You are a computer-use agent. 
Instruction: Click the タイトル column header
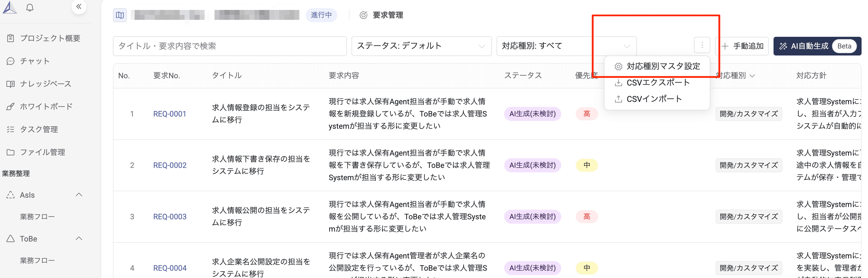[x=226, y=76]
